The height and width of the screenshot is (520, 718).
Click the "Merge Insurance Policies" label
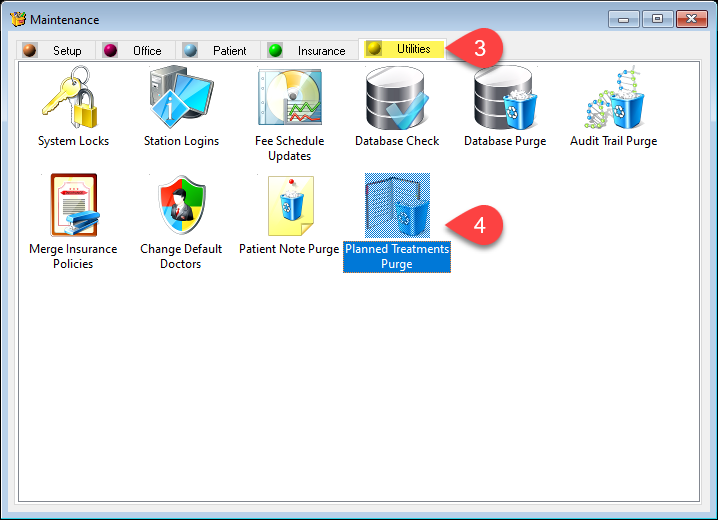pyautogui.click(x=73, y=256)
